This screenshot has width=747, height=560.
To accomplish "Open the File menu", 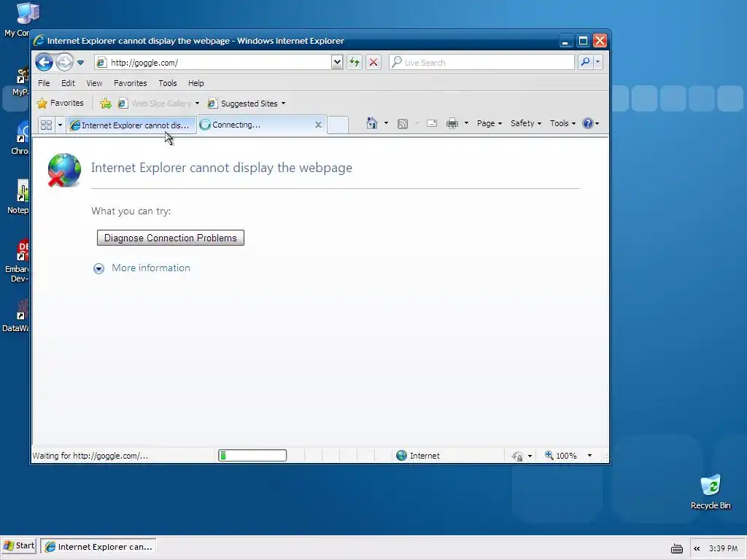I will 44,83.
